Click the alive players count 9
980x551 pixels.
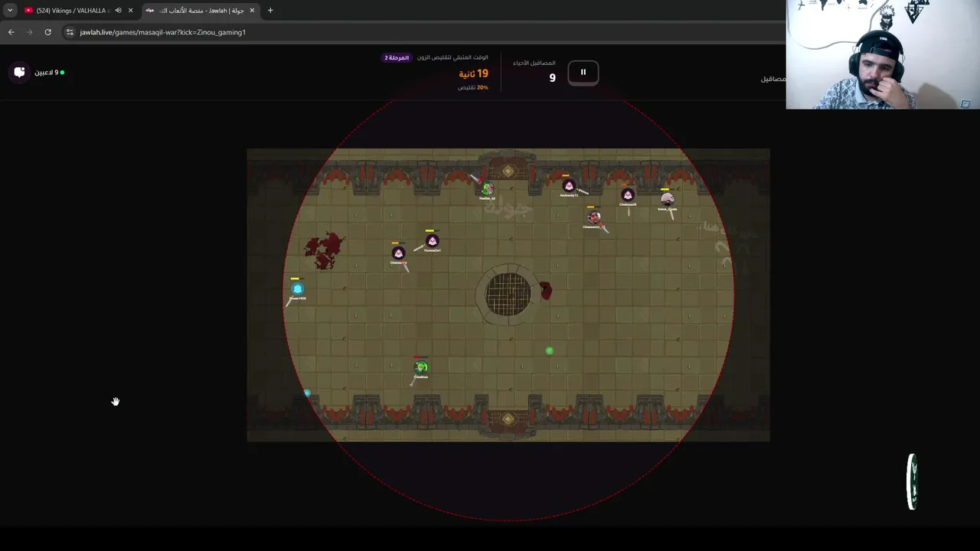(x=552, y=77)
